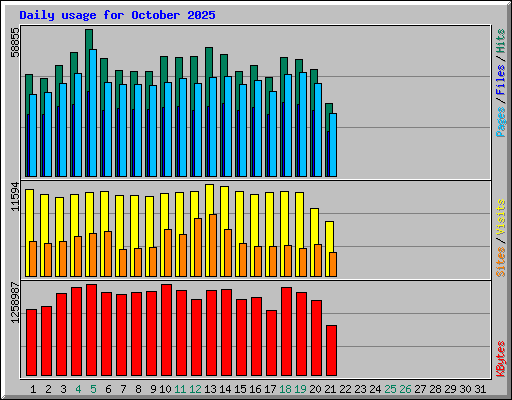Click day 13 on the x-axis
This screenshot has width=512, height=400.
point(210,389)
